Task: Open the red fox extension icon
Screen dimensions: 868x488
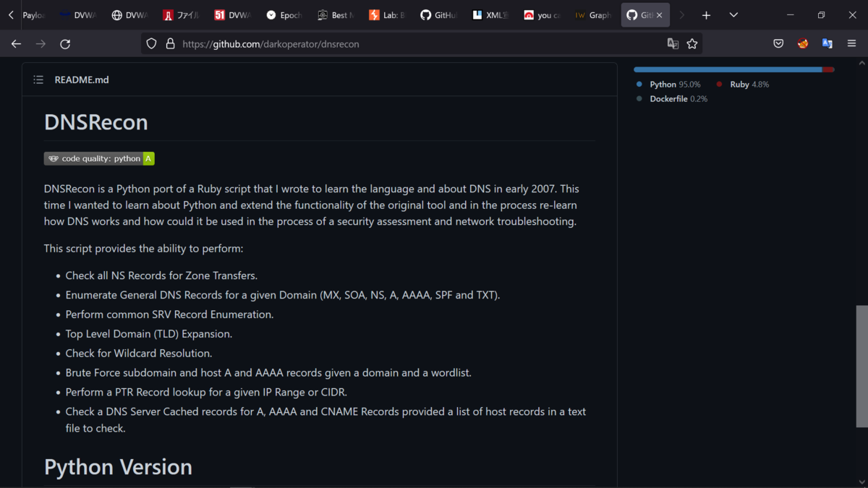Action: coord(803,44)
